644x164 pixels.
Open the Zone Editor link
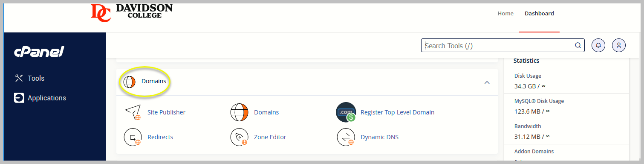270,137
